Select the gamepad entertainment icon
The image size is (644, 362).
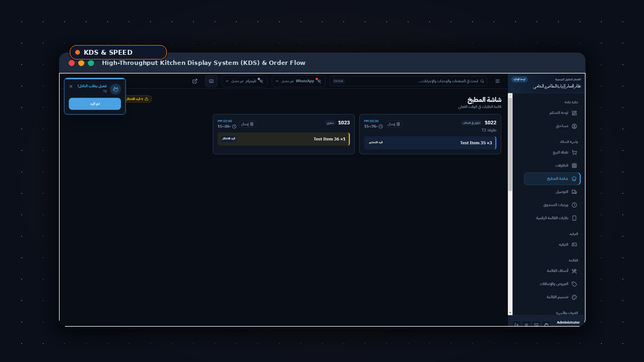[x=574, y=245]
